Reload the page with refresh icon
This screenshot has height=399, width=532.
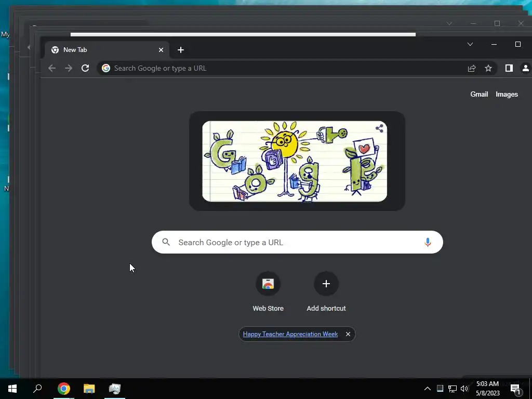pyautogui.click(x=85, y=68)
